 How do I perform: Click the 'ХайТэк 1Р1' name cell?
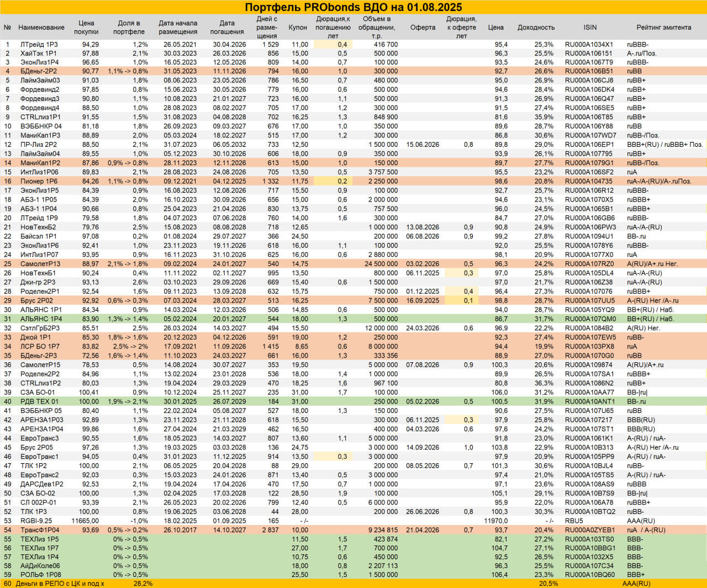click(x=39, y=54)
